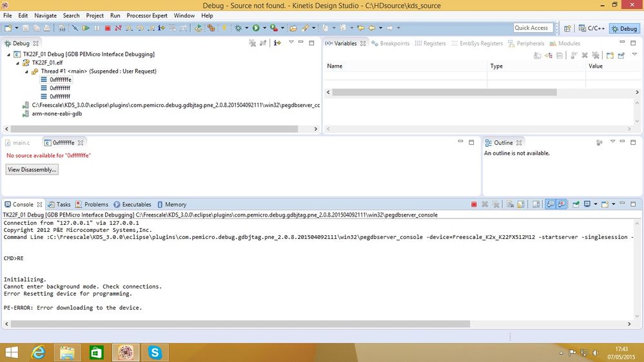Image resolution: width=644 pixels, height=362 pixels.
Task: Terminate via Console red stop icon
Action: (x=474, y=204)
